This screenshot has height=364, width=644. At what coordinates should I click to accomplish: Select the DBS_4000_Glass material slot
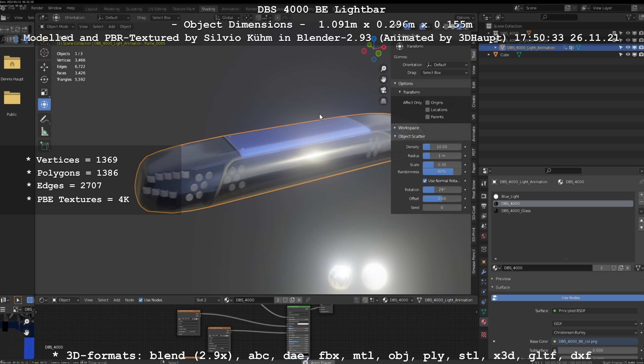[x=563, y=211]
